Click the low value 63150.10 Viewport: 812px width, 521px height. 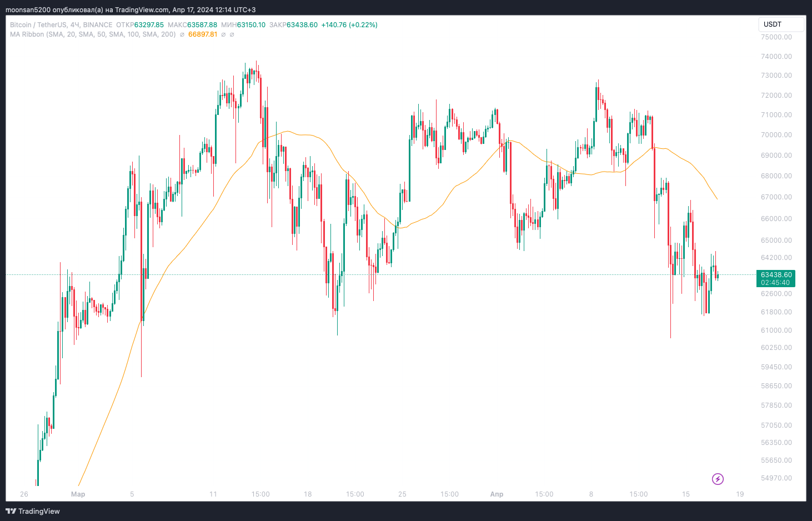(251, 25)
